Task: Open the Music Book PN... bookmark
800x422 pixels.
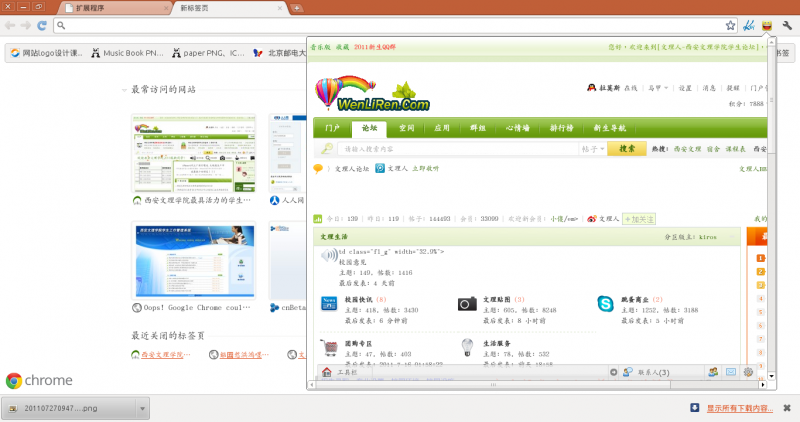Action: tap(128, 53)
